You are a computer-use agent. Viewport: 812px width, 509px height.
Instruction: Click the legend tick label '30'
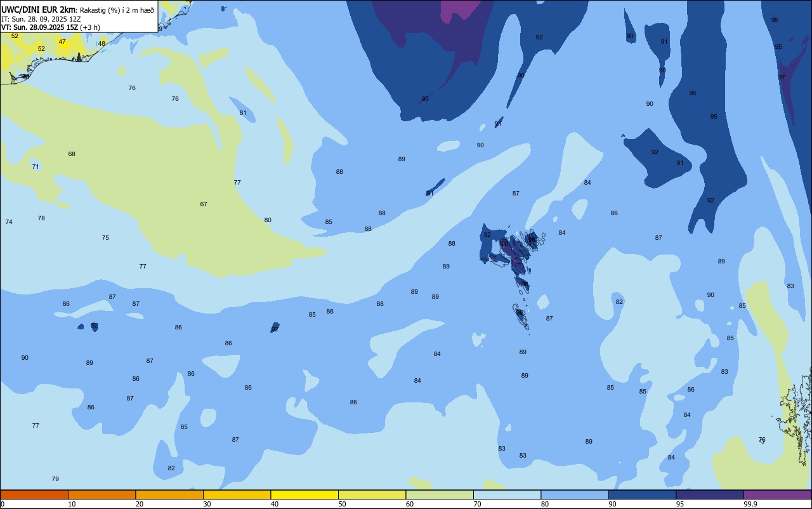(207, 504)
